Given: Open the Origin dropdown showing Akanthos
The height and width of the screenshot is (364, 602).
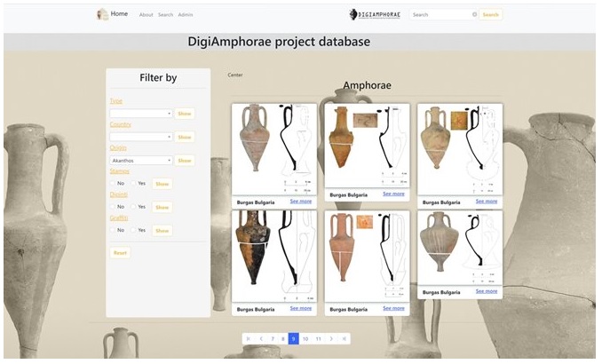Looking at the screenshot, I should point(140,161).
